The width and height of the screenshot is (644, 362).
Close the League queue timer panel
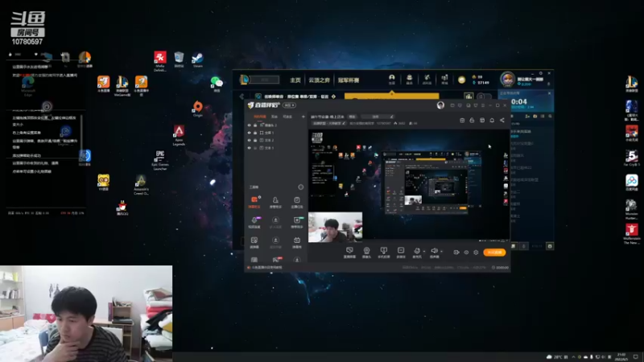pyautogui.click(x=549, y=93)
